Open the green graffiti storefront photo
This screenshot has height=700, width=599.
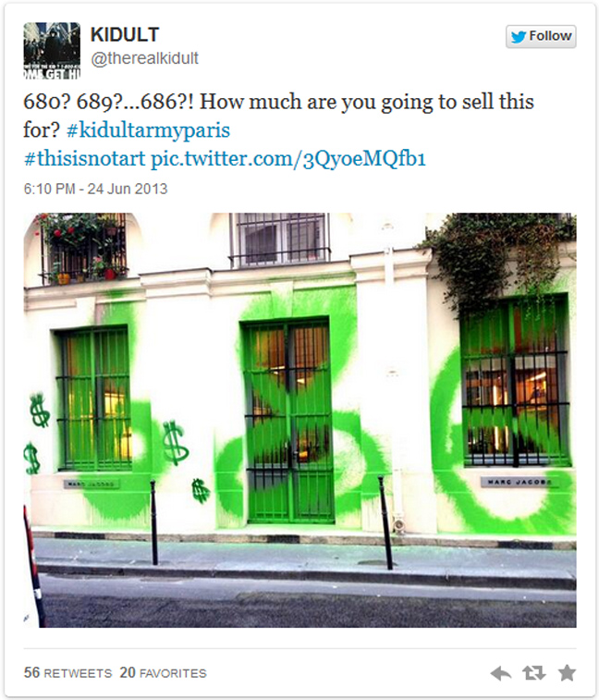299,420
